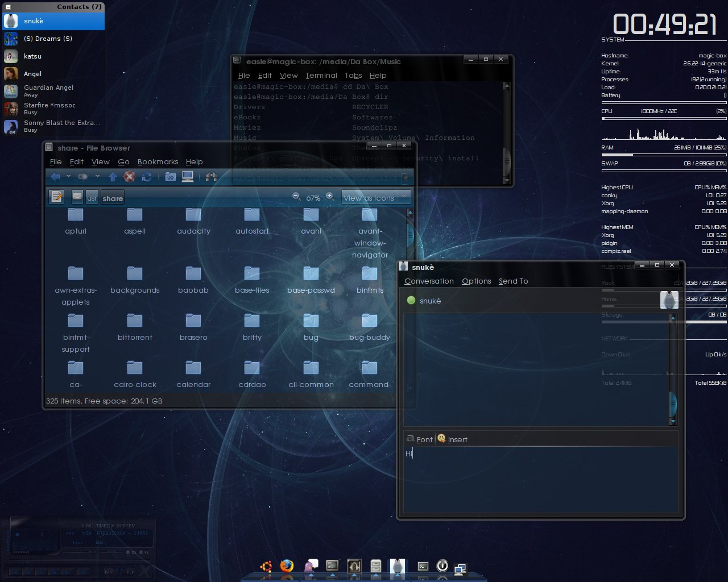Reload the share folder
The height and width of the screenshot is (582, 728).
tap(146, 177)
